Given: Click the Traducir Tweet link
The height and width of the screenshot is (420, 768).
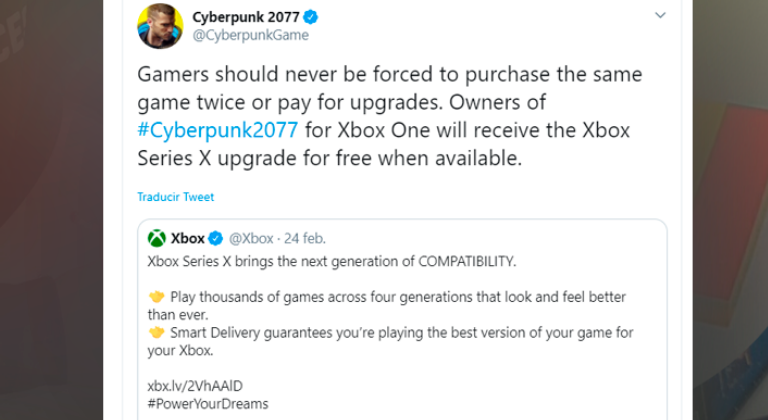Looking at the screenshot, I should pos(176,197).
